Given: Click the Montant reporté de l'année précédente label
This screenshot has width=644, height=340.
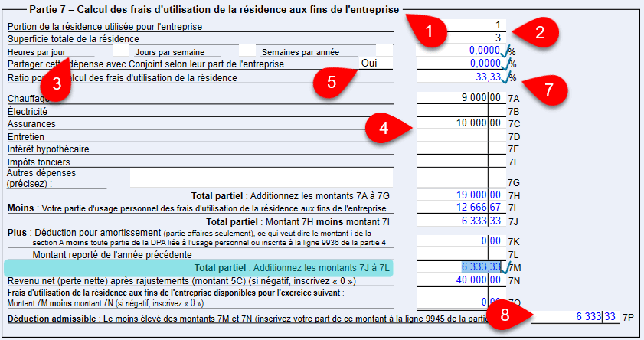Looking at the screenshot, I should click(x=112, y=255).
